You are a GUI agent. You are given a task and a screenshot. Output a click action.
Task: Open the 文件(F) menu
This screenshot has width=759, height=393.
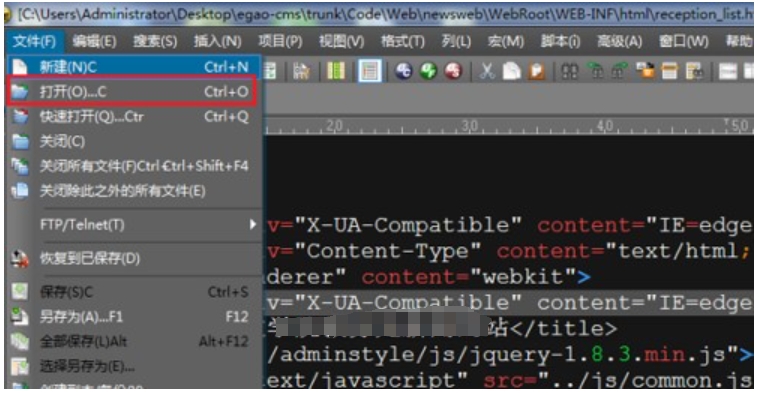pos(34,42)
